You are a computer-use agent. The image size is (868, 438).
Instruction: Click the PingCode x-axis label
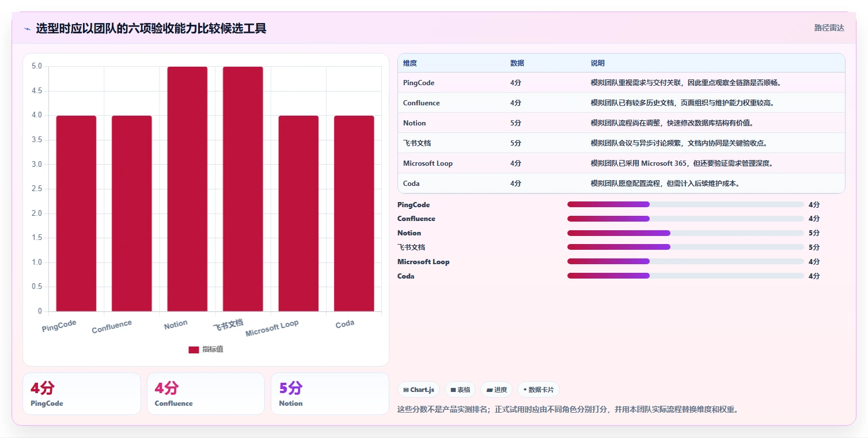click(59, 326)
